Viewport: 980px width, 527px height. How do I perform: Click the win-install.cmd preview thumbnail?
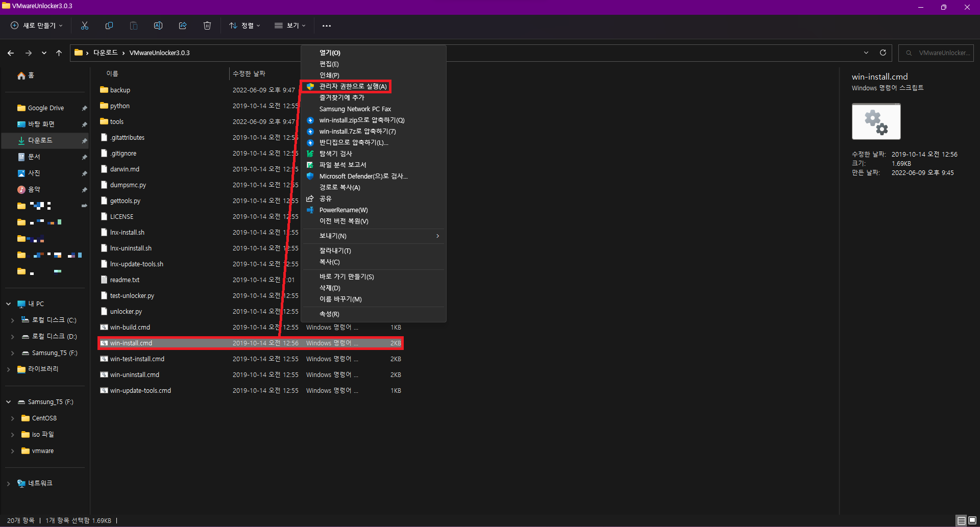coord(876,121)
